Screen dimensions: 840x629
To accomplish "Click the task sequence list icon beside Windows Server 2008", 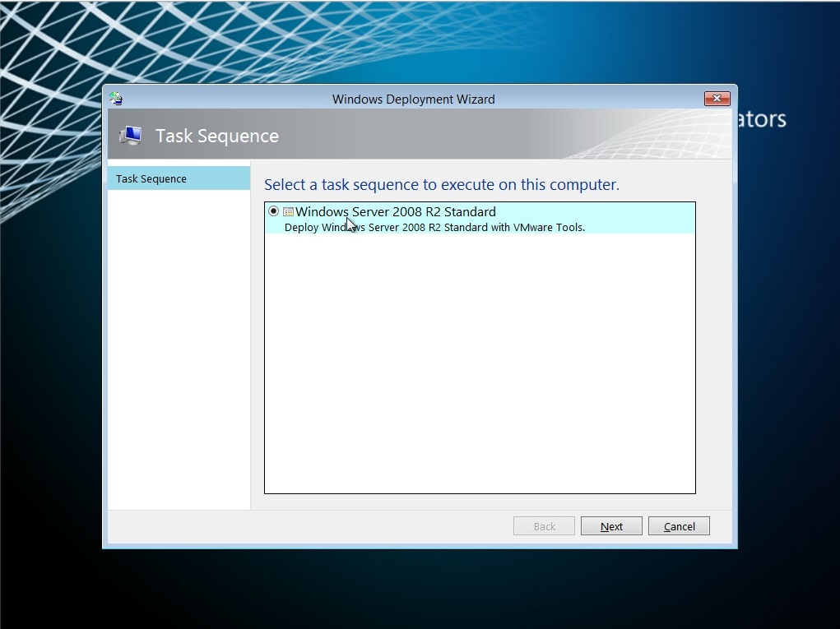I will point(288,212).
